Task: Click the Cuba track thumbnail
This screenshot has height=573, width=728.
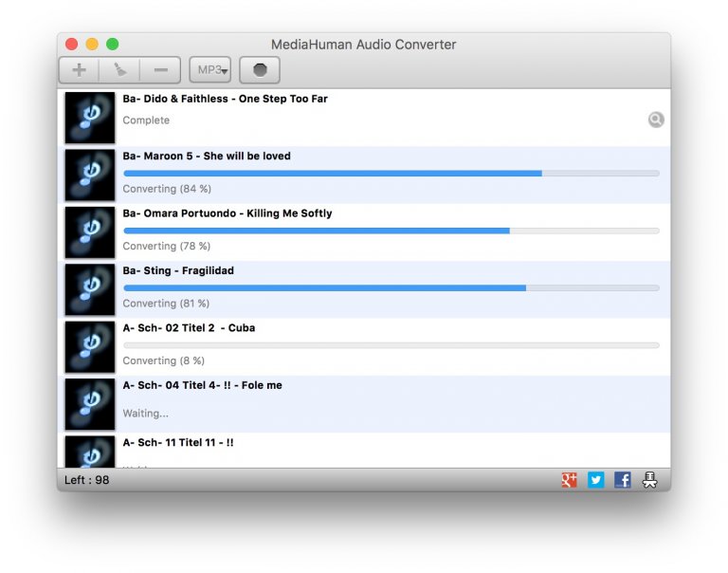Action: point(90,346)
